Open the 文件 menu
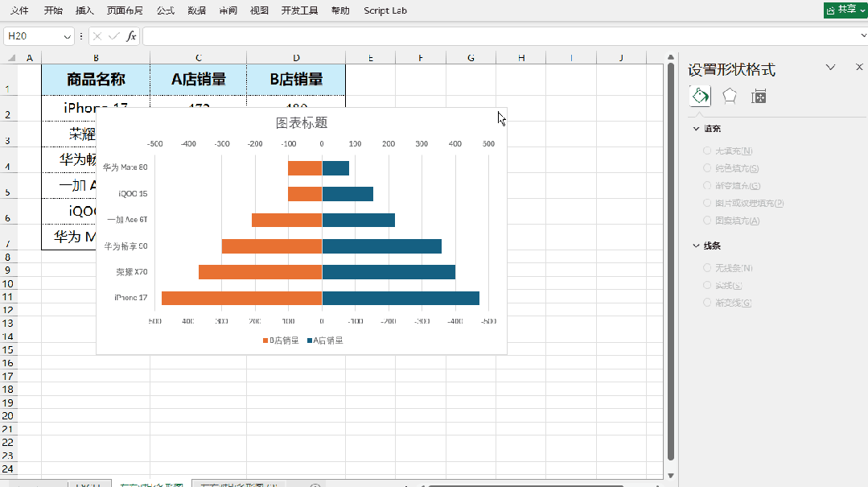The width and height of the screenshot is (868, 487). [19, 10]
